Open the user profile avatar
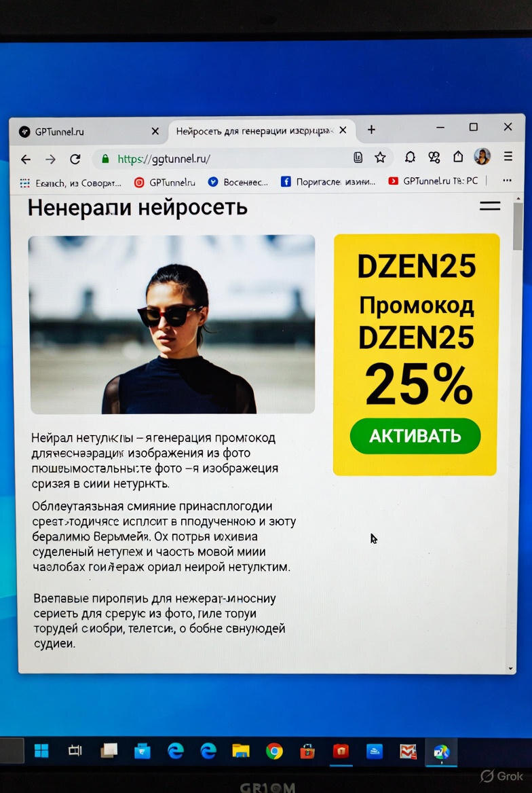Viewport: 532px width, 793px height. tap(482, 156)
